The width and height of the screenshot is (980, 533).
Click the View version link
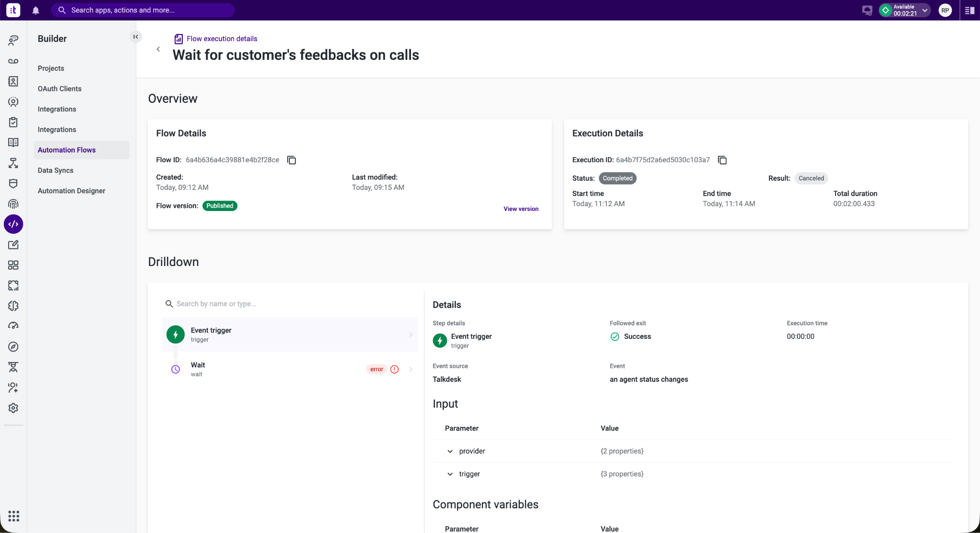(x=521, y=209)
